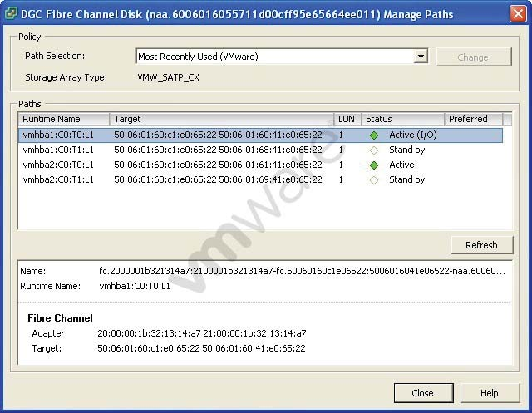Click the Runtime Name value in the details pane

tap(135, 286)
